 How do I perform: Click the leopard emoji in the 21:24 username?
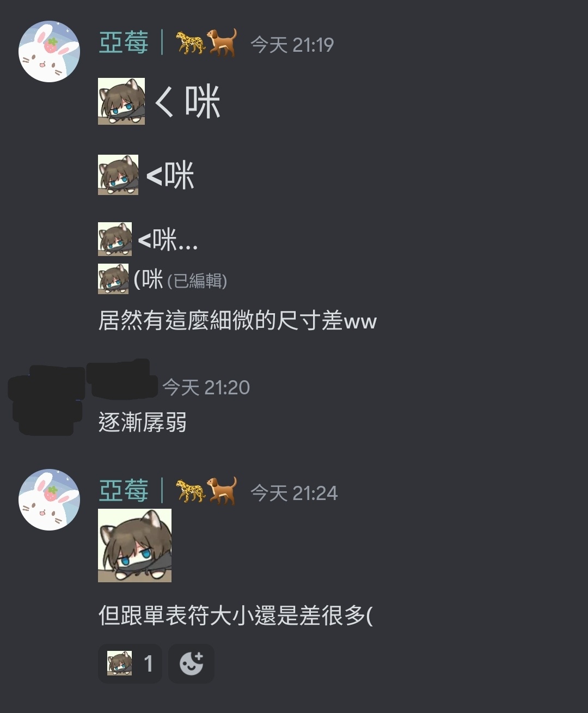click(191, 491)
